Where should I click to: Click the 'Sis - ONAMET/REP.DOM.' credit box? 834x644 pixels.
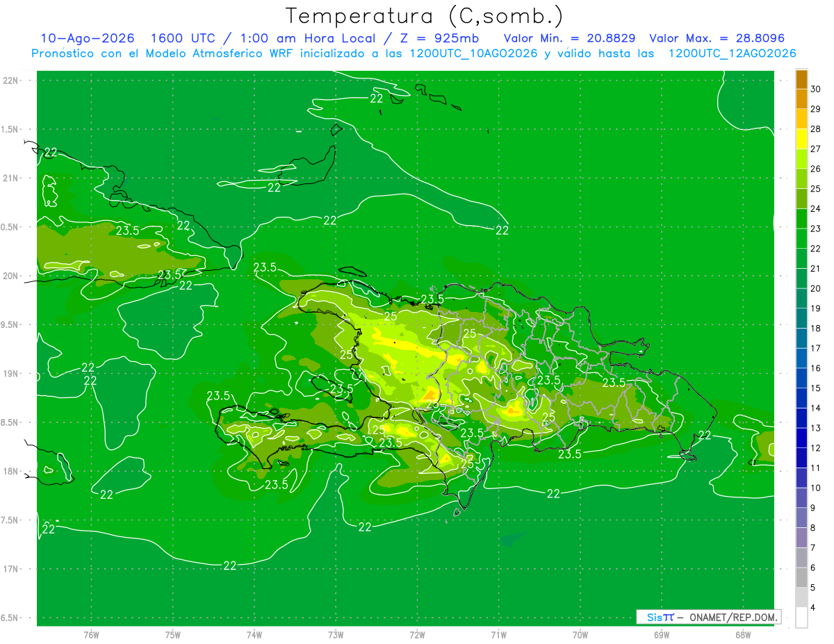coord(708,617)
